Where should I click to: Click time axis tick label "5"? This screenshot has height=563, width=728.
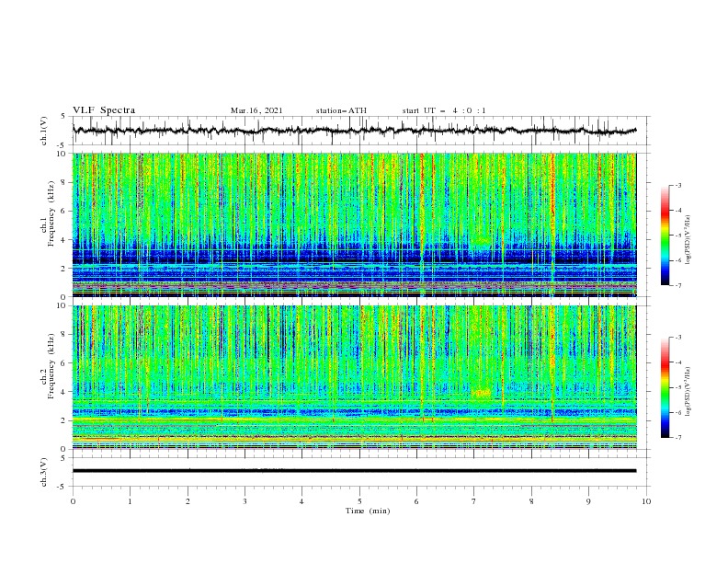[x=359, y=501]
